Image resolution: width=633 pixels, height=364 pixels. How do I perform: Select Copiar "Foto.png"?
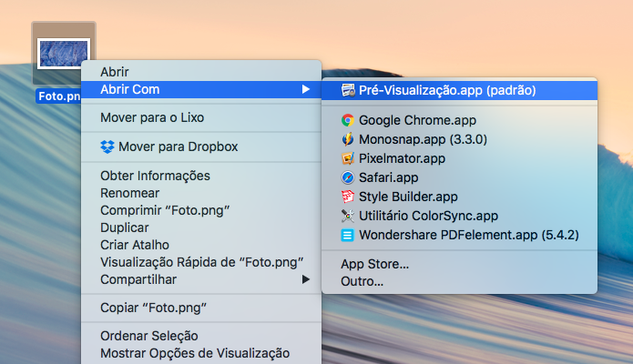click(x=201, y=308)
